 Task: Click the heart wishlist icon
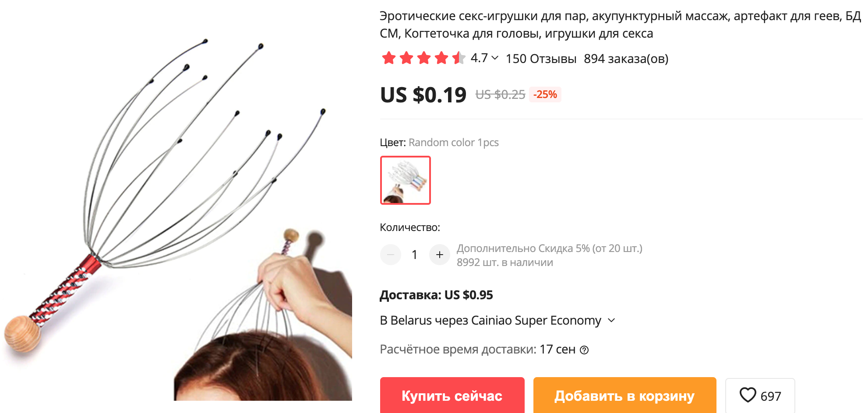748,395
